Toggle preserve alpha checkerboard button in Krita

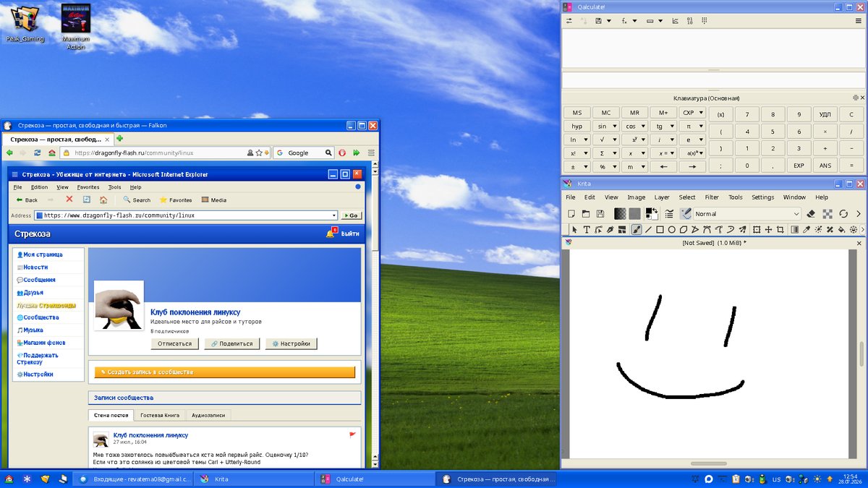(x=827, y=214)
